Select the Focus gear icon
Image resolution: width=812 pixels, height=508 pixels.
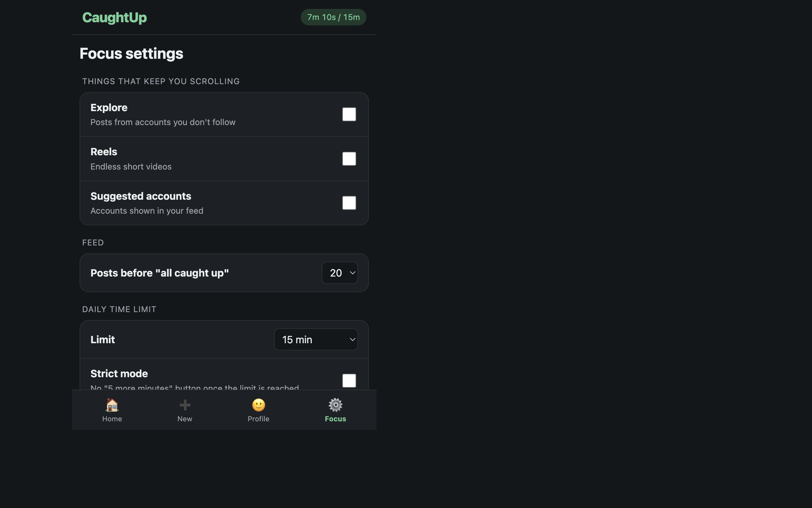click(335, 405)
